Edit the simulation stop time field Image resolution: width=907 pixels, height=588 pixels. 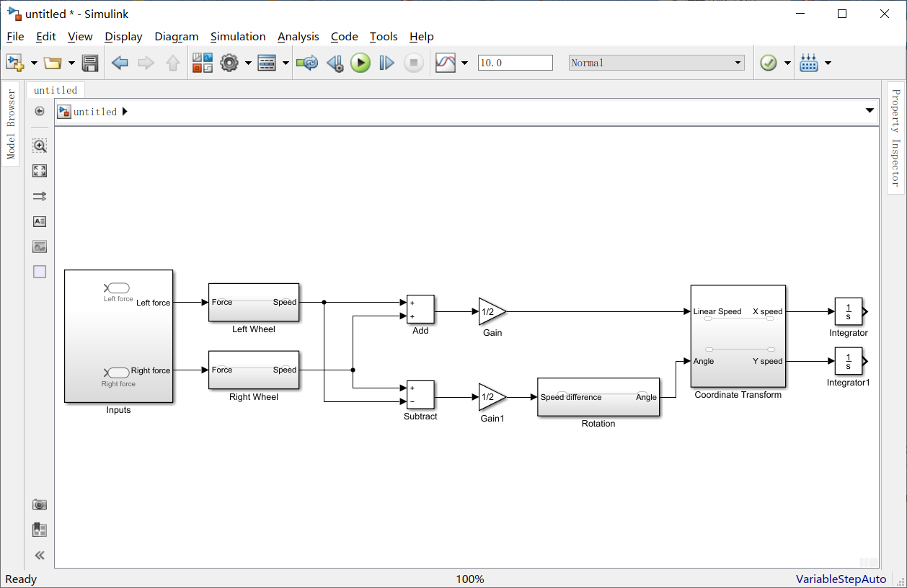point(515,62)
